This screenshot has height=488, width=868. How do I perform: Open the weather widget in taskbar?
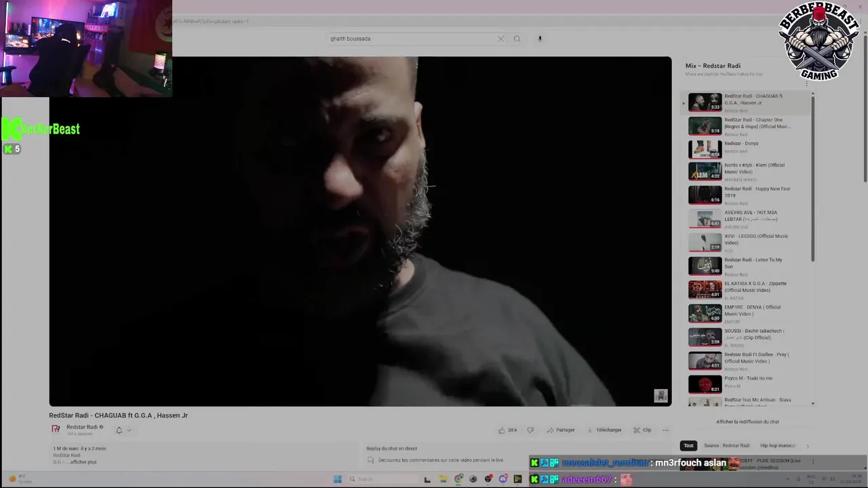pos(20,479)
